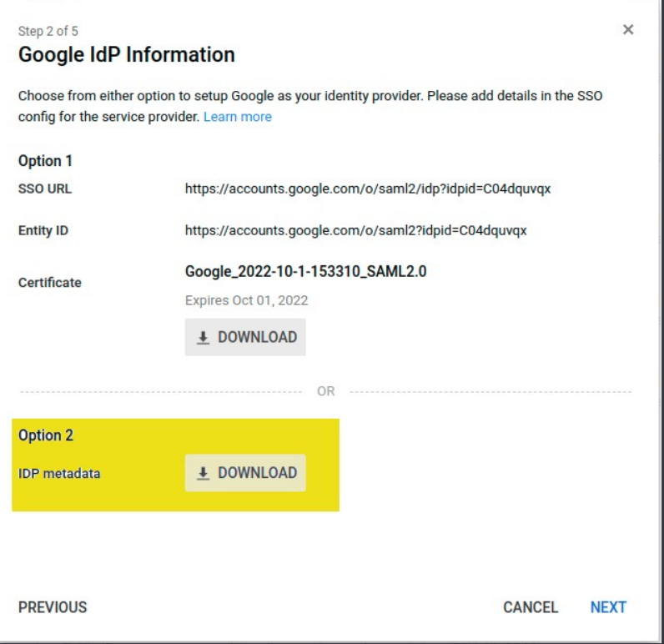This screenshot has width=664, height=644.
Task: Download the SAML certificate
Action: tap(245, 337)
